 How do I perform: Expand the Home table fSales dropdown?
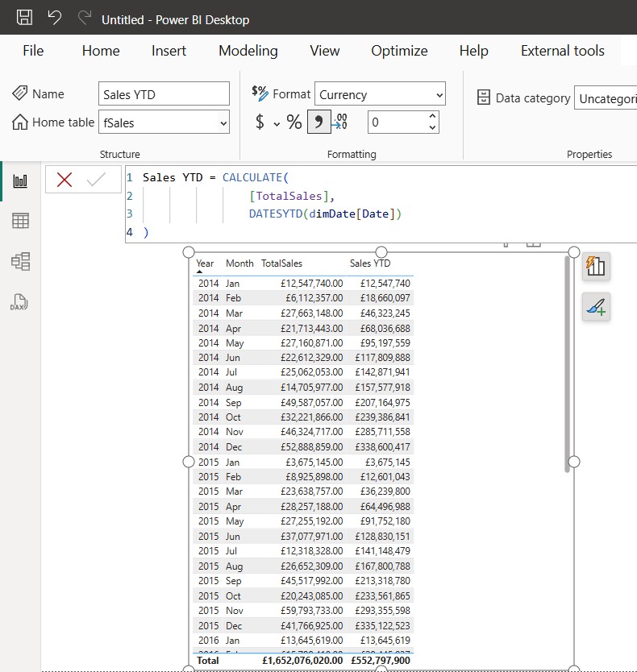click(x=223, y=122)
